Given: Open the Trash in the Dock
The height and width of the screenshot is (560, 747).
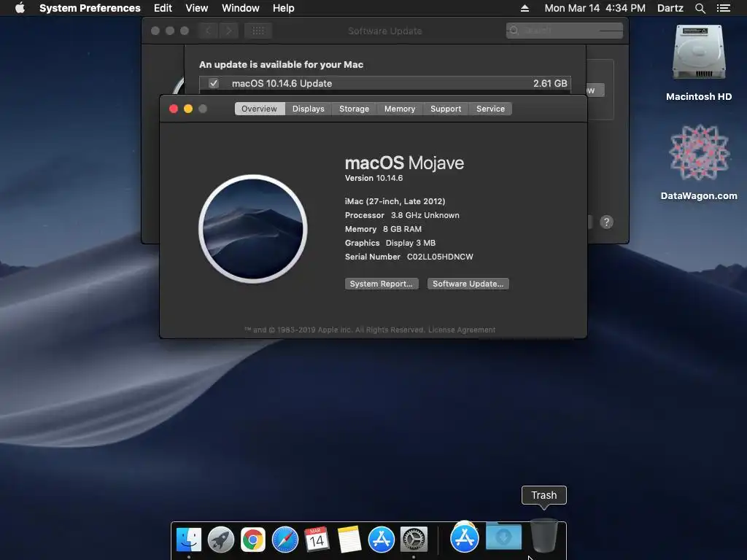Looking at the screenshot, I should pos(543,535).
